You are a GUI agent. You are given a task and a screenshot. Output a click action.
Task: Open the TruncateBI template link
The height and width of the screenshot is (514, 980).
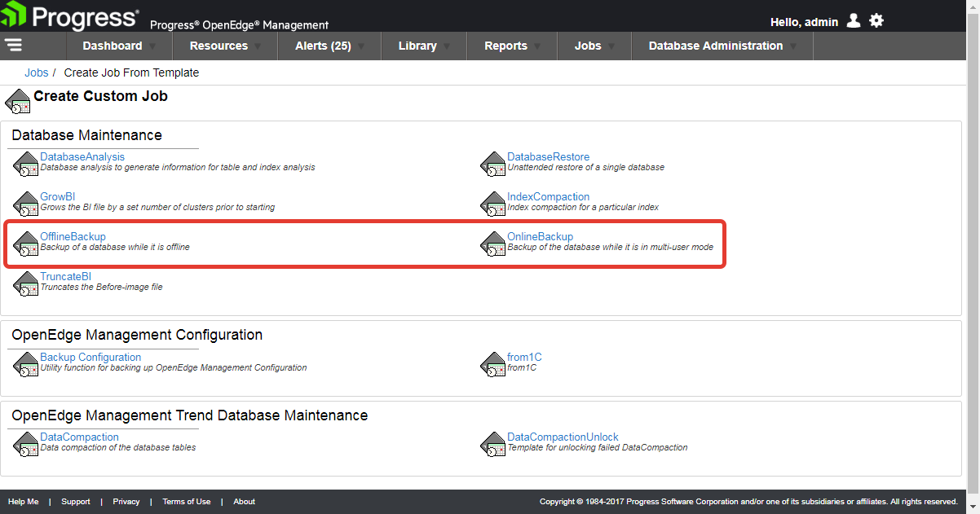pyautogui.click(x=66, y=276)
